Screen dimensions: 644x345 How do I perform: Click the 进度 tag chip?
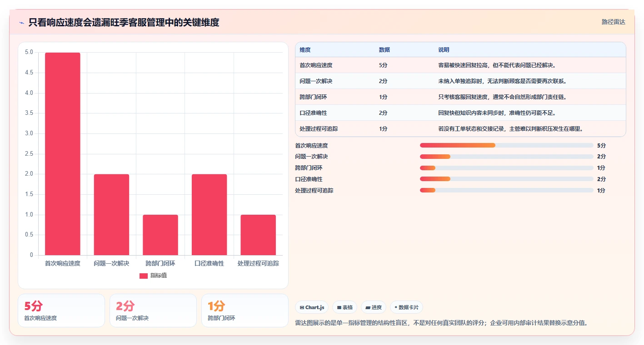pyautogui.click(x=374, y=307)
